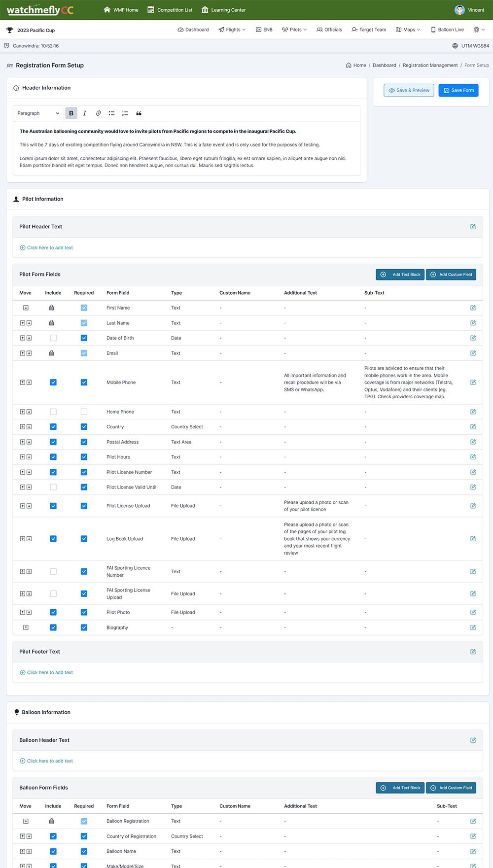493x868 pixels.
Task: Toggle bold formatting in header editor
Action: 71,113
